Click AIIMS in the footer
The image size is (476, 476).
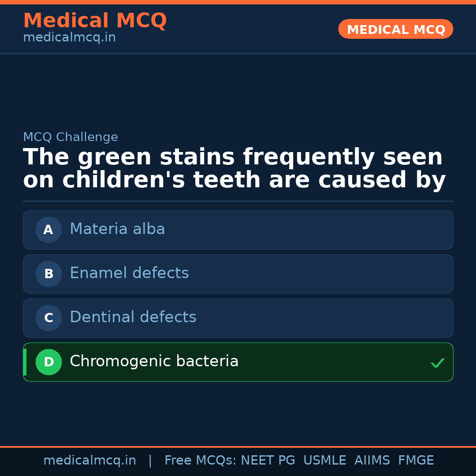pos(372,461)
